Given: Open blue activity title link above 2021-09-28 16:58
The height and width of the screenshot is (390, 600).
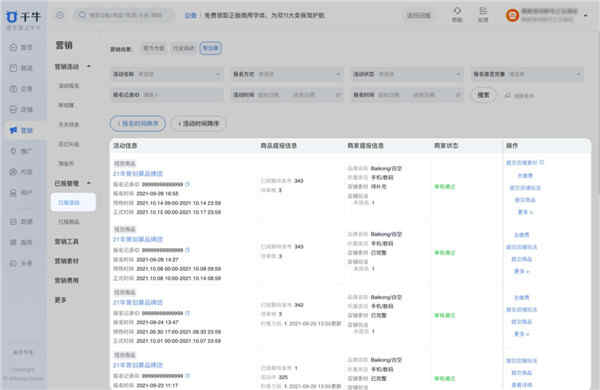Looking at the screenshot, I should [x=138, y=173].
